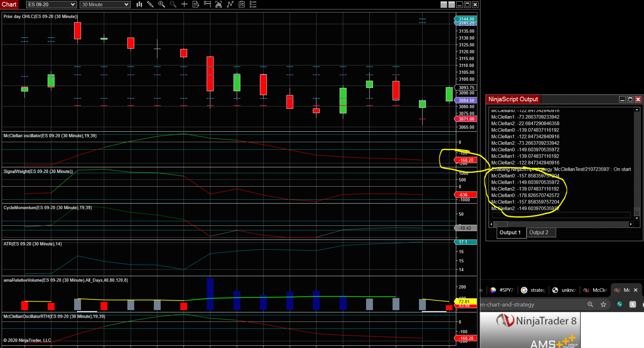Select the 'Enabling NinjaScript strategy' output line
This screenshot has height=348, width=644.
561,169
